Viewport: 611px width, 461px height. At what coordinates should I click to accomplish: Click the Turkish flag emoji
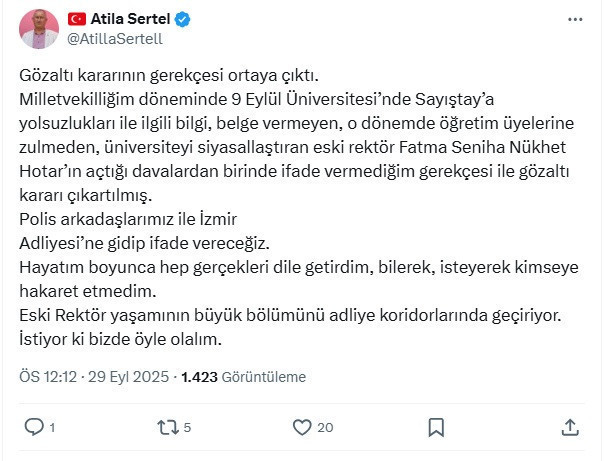tap(77, 20)
